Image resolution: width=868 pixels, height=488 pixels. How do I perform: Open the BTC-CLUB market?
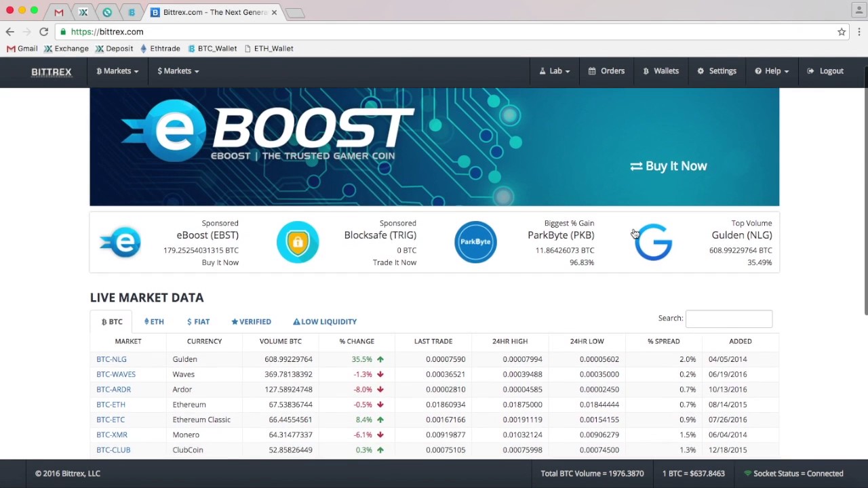(113, 450)
